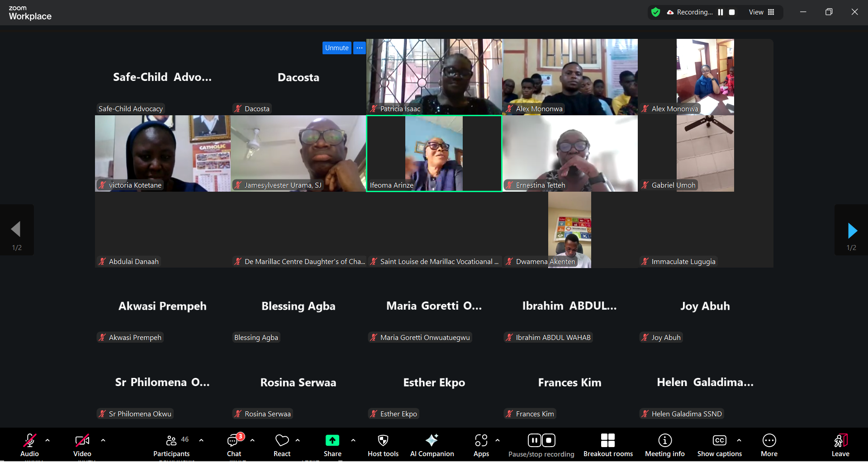
Task: Click the green Share screen icon
Action: click(332, 440)
